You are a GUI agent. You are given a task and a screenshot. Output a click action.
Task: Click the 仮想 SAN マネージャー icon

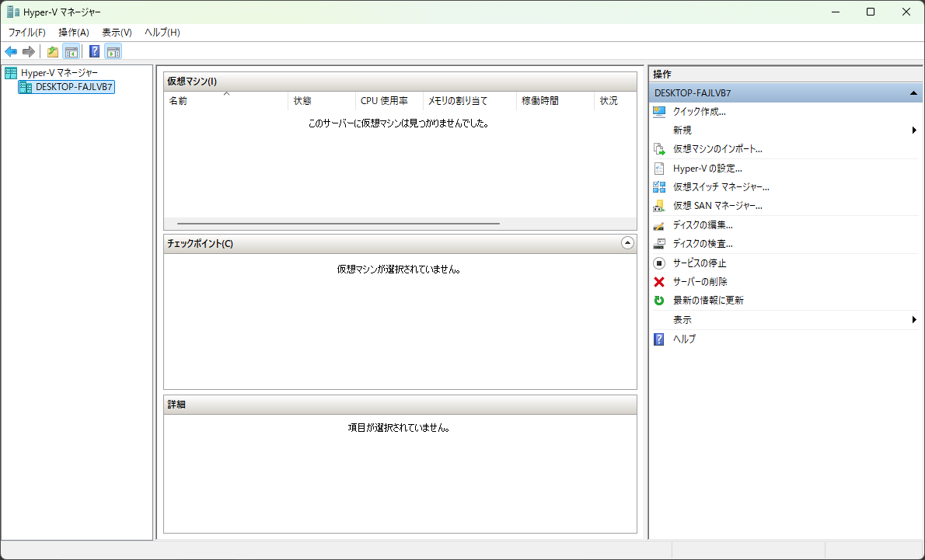[659, 207]
